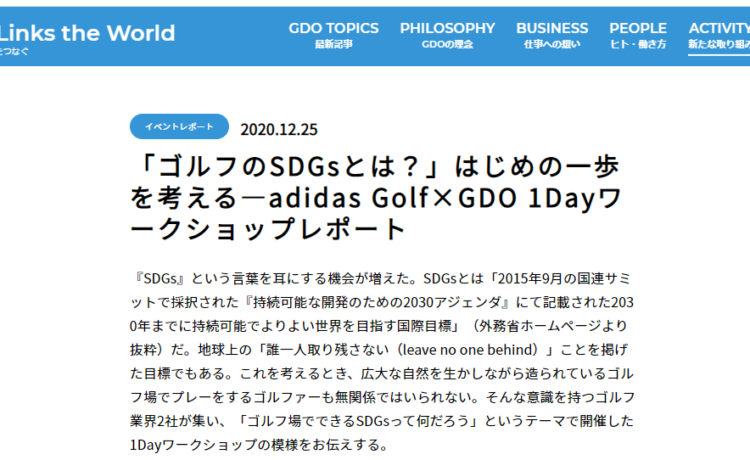Click the GDOの理念 subtitle label
750x460 pixels.
click(447, 45)
